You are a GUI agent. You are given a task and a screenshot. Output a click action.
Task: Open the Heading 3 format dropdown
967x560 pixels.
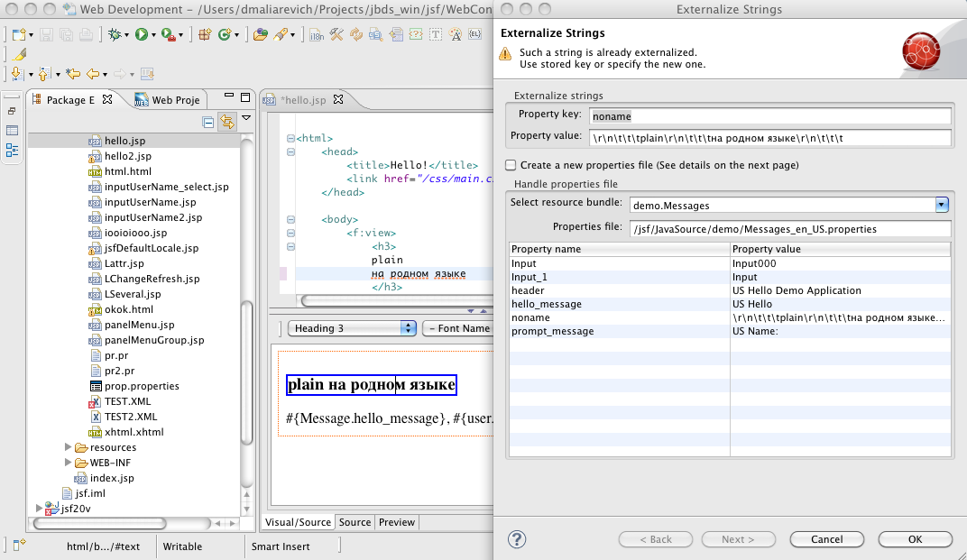point(351,328)
